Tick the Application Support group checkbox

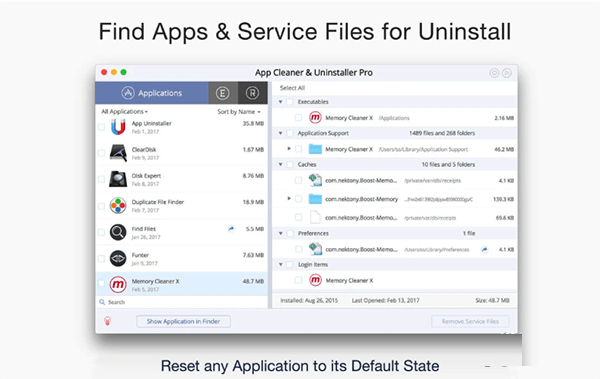click(290, 133)
